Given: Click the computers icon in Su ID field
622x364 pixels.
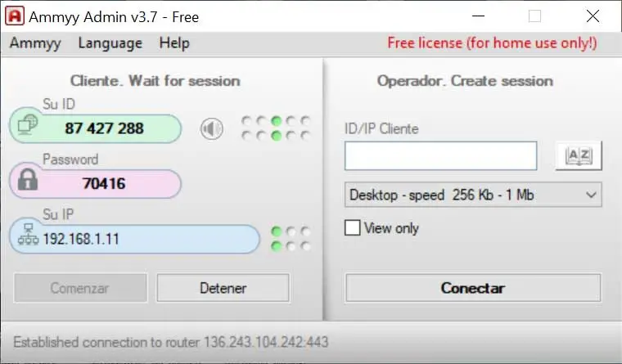Looking at the screenshot, I should pyautogui.click(x=28, y=124).
